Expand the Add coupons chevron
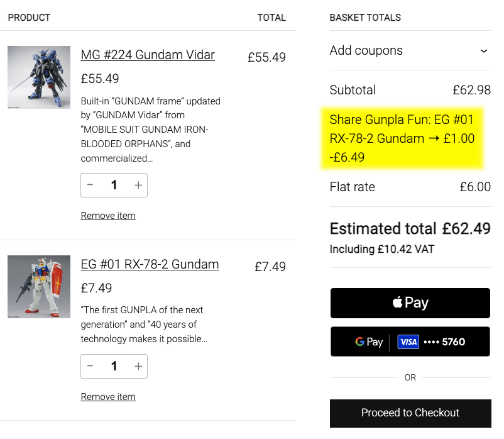 point(483,51)
